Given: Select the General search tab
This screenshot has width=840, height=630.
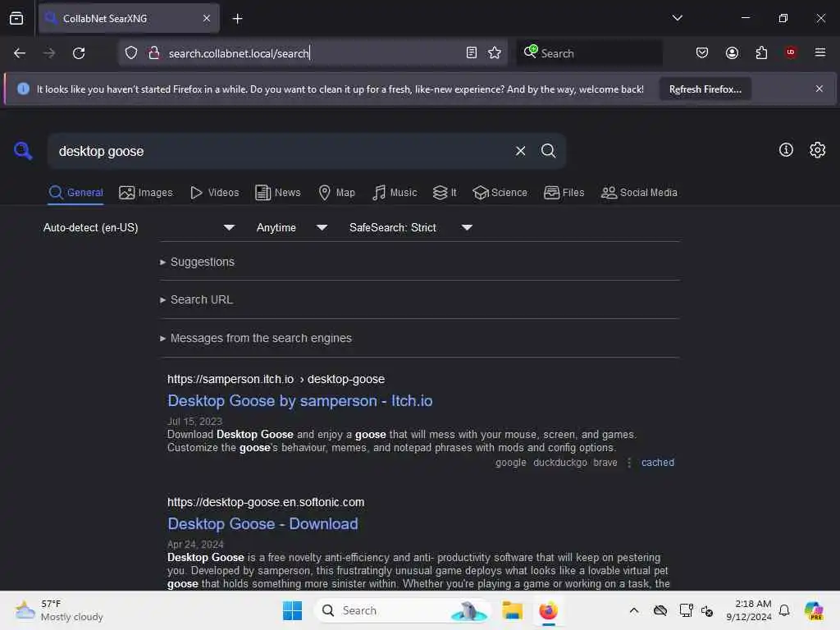Looking at the screenshot, I should click(75, 192).
